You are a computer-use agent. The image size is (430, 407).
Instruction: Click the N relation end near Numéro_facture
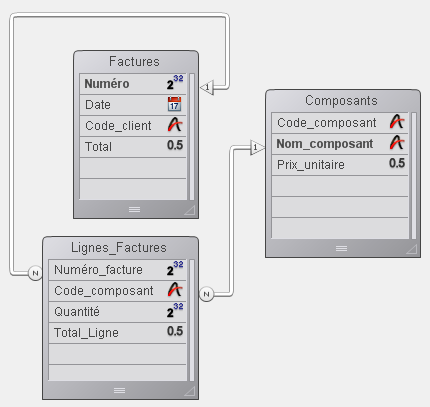pos(35,273)
